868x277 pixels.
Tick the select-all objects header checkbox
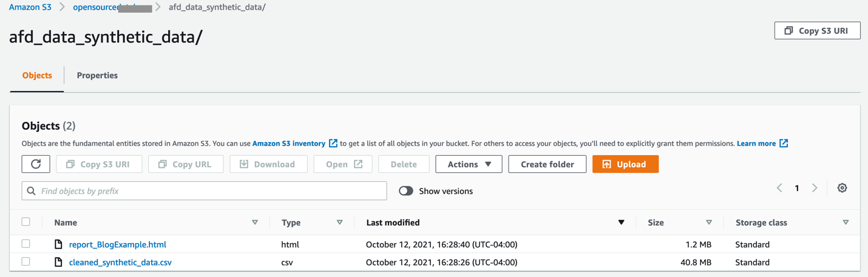[x=25, y=222]
